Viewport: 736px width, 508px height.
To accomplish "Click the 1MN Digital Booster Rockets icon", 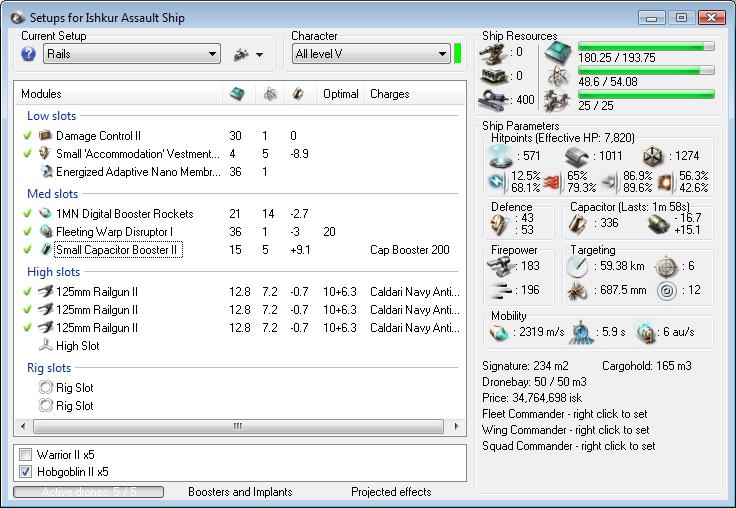I will pyautogui.click(x=44, y=213).
